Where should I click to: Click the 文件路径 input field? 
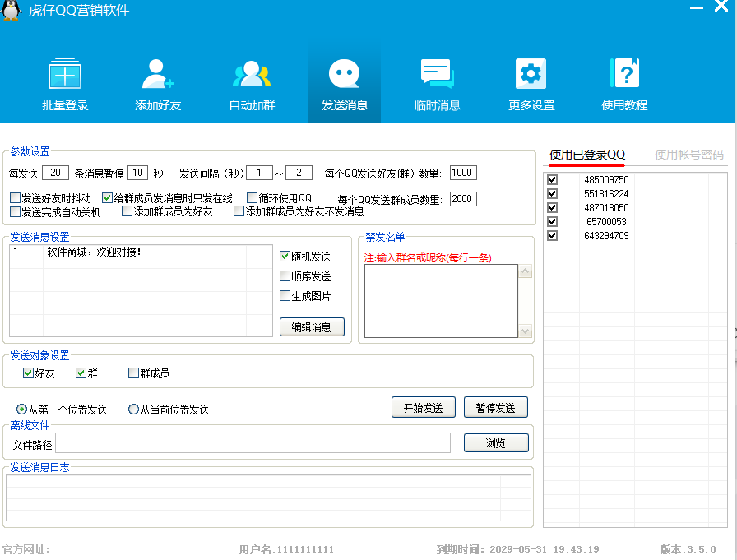click(x=253, y=443)
